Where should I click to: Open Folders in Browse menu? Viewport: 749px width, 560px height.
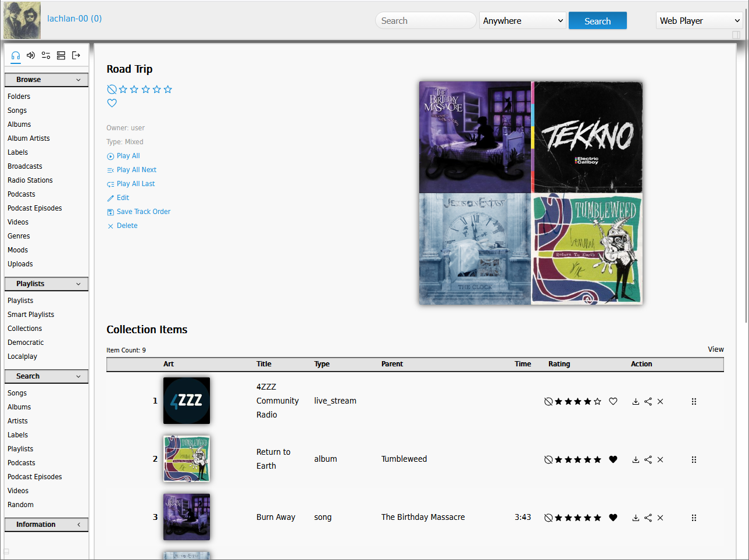(19, 97)
